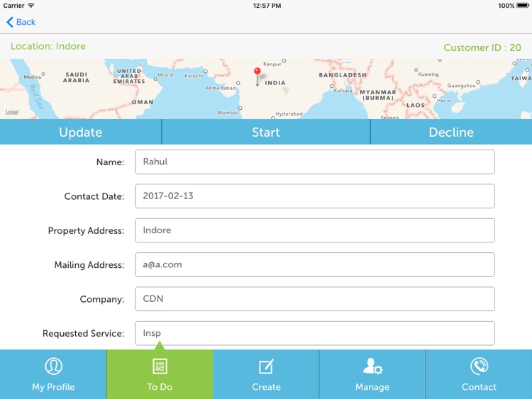The height and width of the screenshot is (399, 532).
Task: Click OMAN label on the map
Action: [x=143, y=102]
